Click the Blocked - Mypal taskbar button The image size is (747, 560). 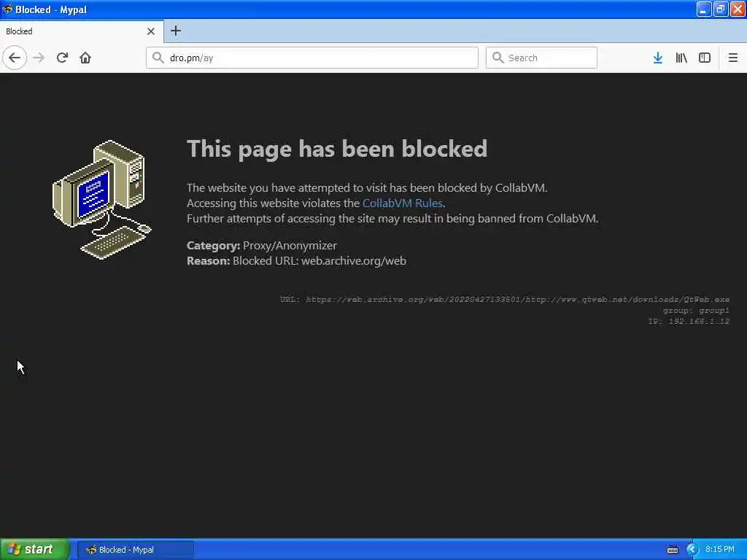135,550
